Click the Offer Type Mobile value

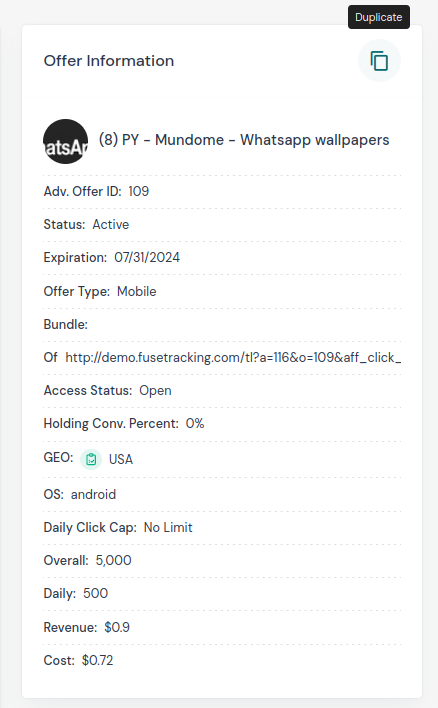(136, 291)
